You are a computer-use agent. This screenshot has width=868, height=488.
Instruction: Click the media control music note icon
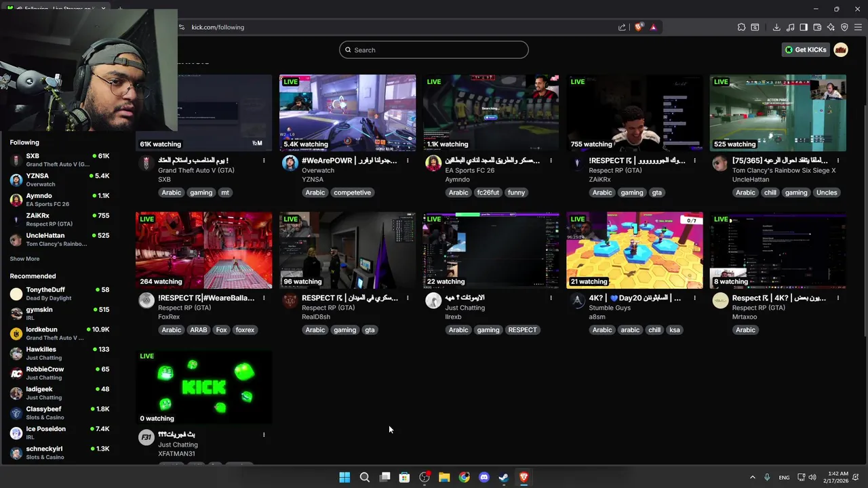point(790,27)
